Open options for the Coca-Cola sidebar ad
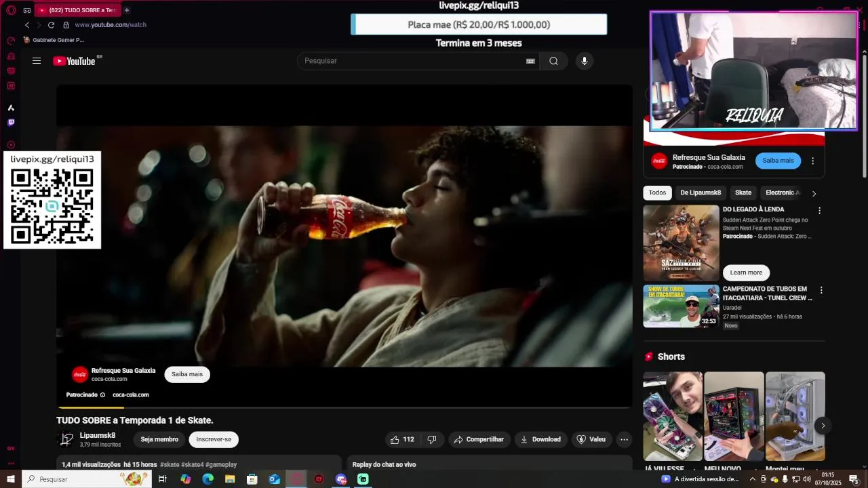 pos(812,161)
